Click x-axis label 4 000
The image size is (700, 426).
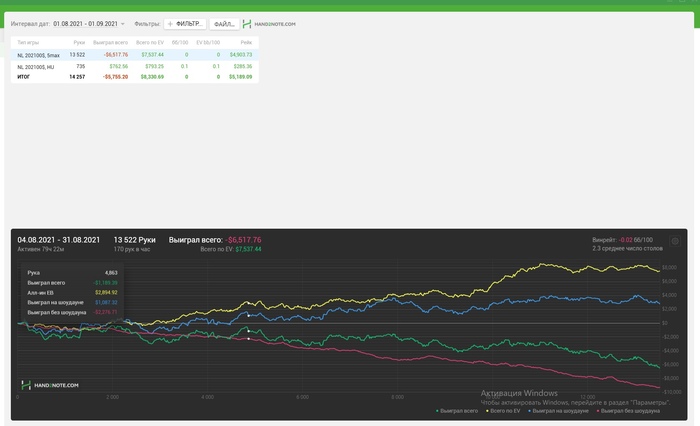pos(208,397)
